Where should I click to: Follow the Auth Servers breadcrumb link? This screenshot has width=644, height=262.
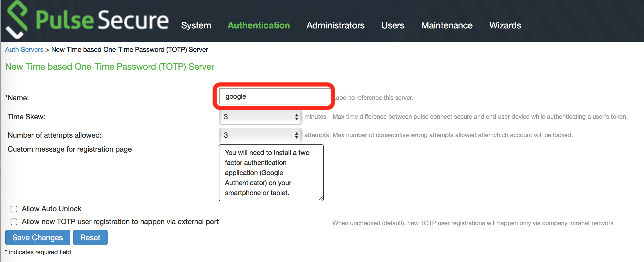point(24,50)
